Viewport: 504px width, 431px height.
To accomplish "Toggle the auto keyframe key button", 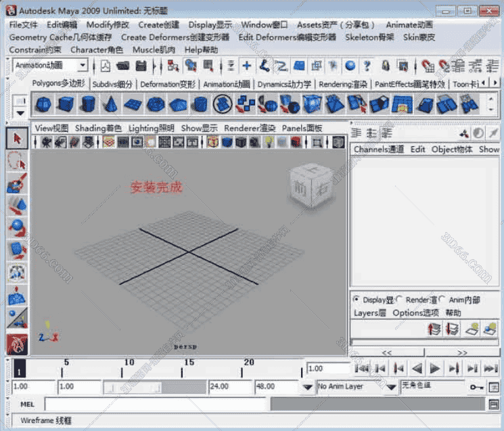I will [x=477, y=387].
